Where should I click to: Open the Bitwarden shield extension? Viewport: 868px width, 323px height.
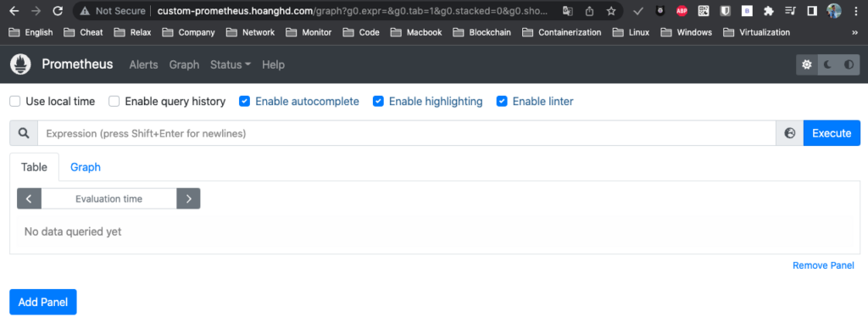[725, 10]
